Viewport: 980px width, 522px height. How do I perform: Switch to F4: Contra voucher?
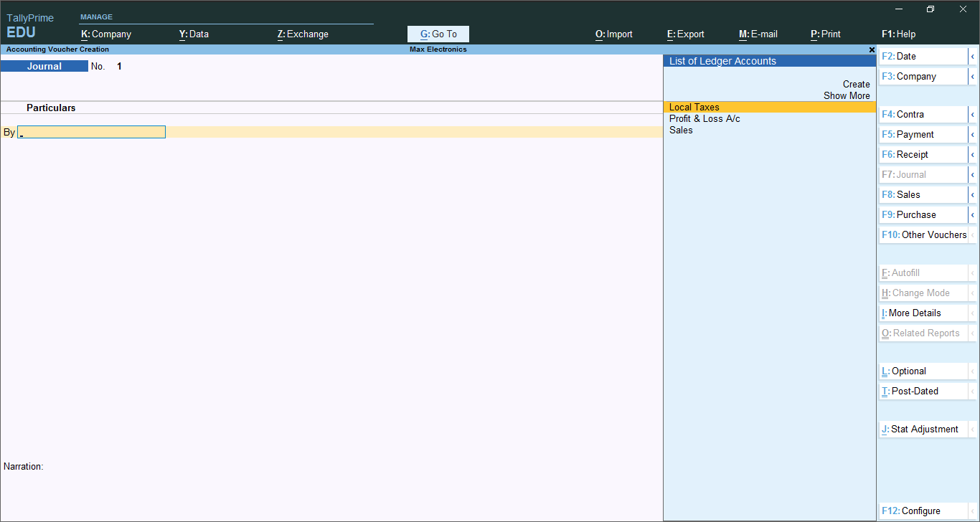tap(923, 114)
